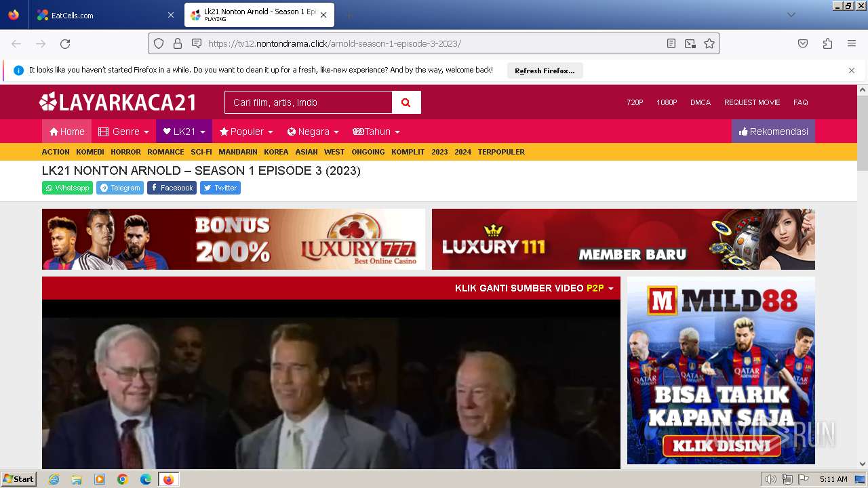Expand the Negara dropdown menu
This screenshot has height=488, width=868.
313,131
